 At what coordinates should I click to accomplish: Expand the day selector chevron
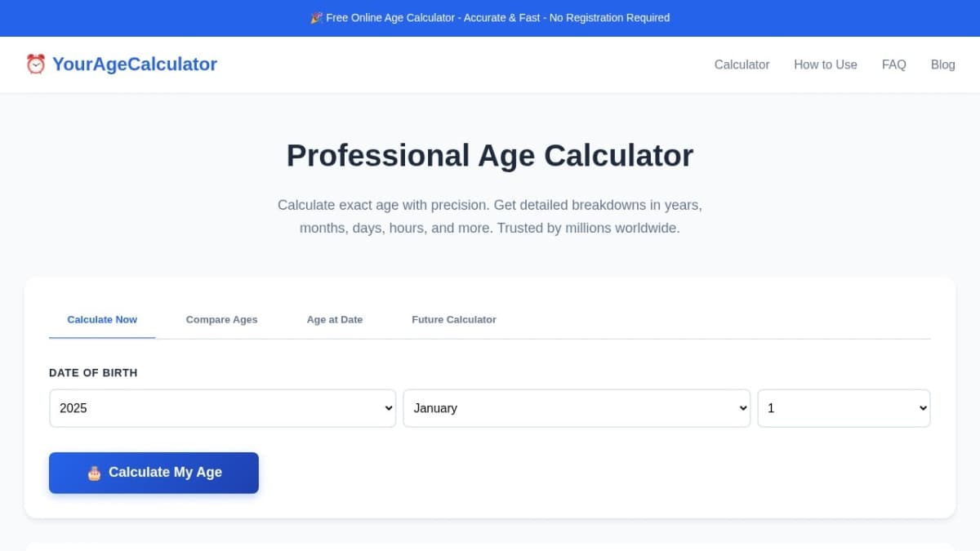[922, 407]
